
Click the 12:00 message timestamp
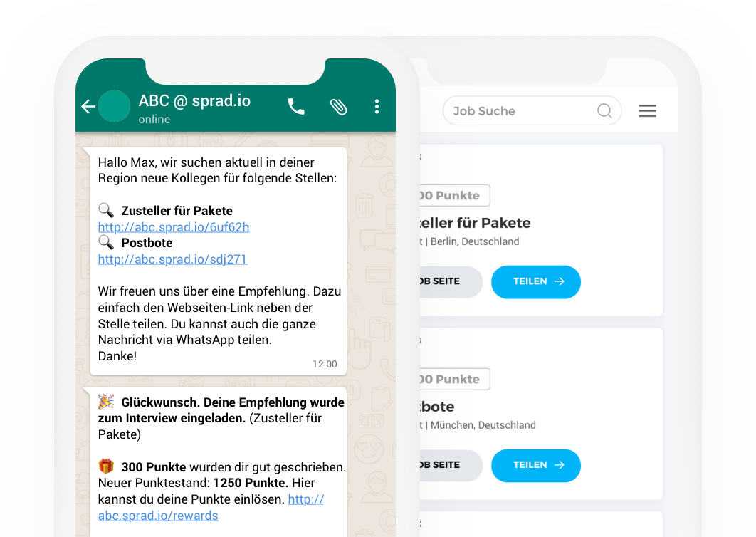325,364
